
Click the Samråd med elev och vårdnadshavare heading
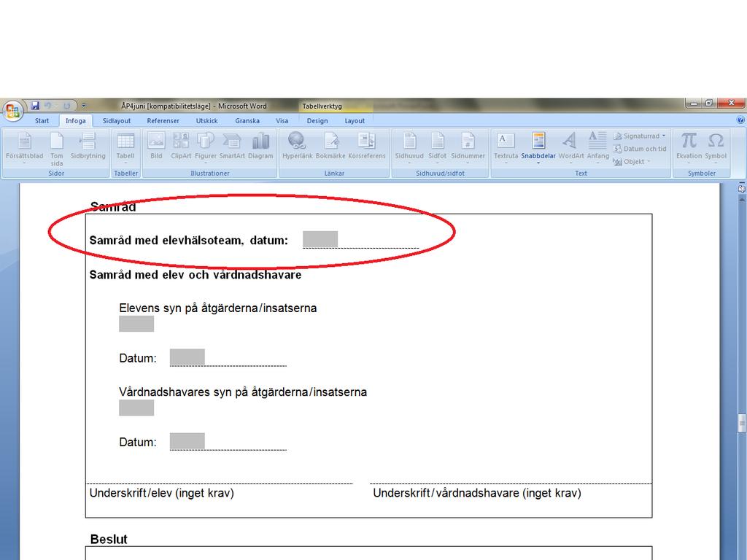196,275
